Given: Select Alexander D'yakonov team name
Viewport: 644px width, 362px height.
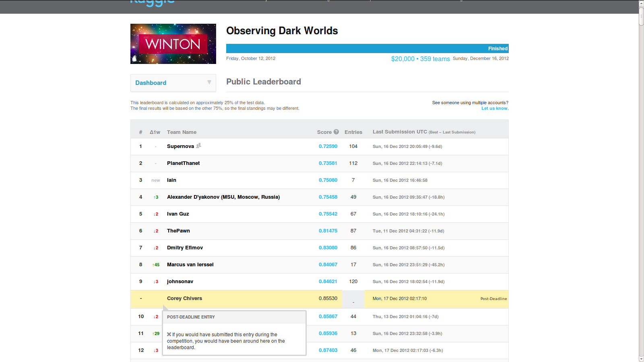Looking at the screenshot, I should tap(223, 197).
